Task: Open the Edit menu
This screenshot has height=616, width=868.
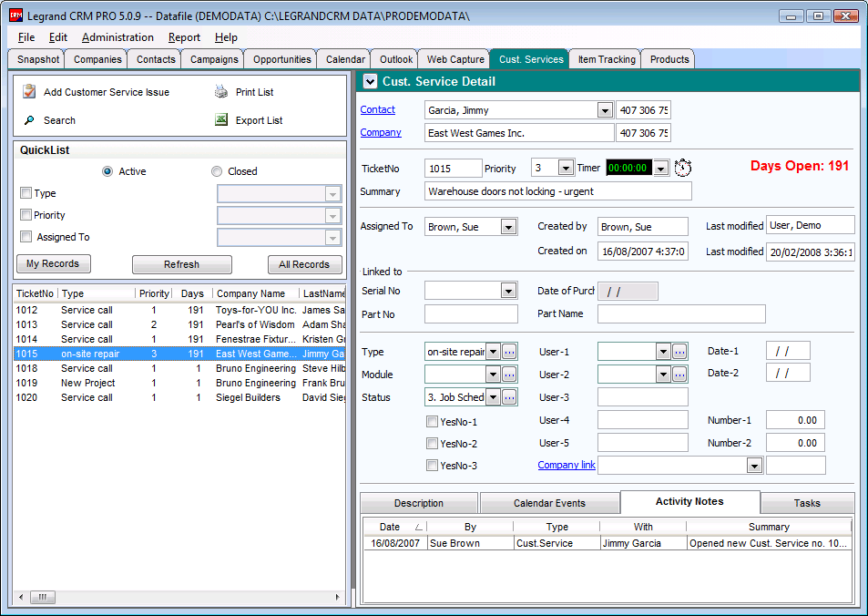Action: [x=58, y=37]
